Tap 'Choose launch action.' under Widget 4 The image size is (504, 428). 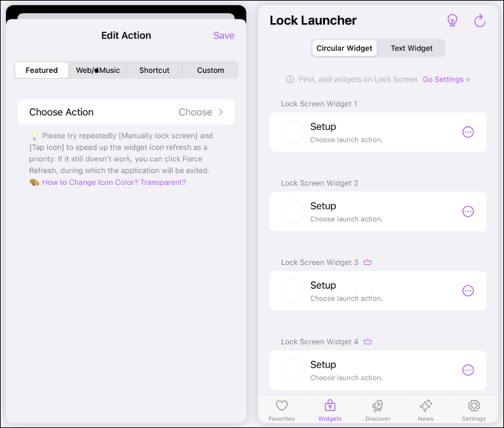click(346, 378)
